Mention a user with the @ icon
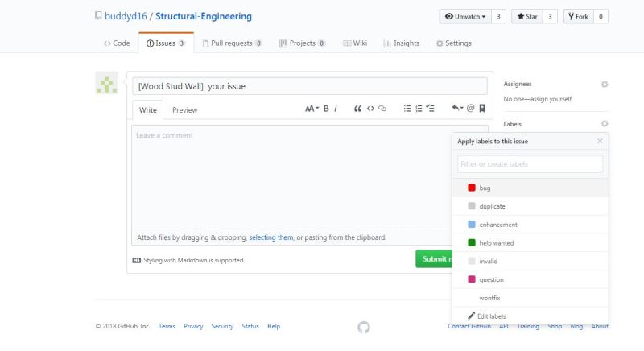This screenshot has width=644, height=351. (x=471, y=108)
